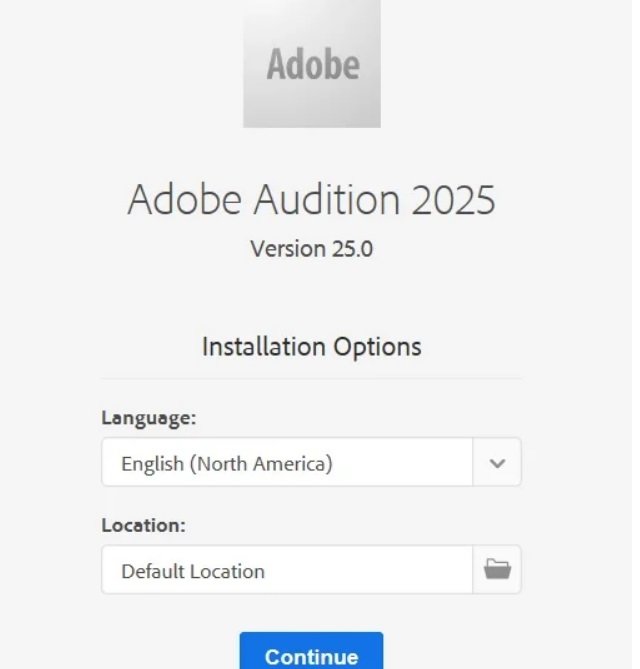
Task: Click the Continue button
Action: tap(311, 650)
